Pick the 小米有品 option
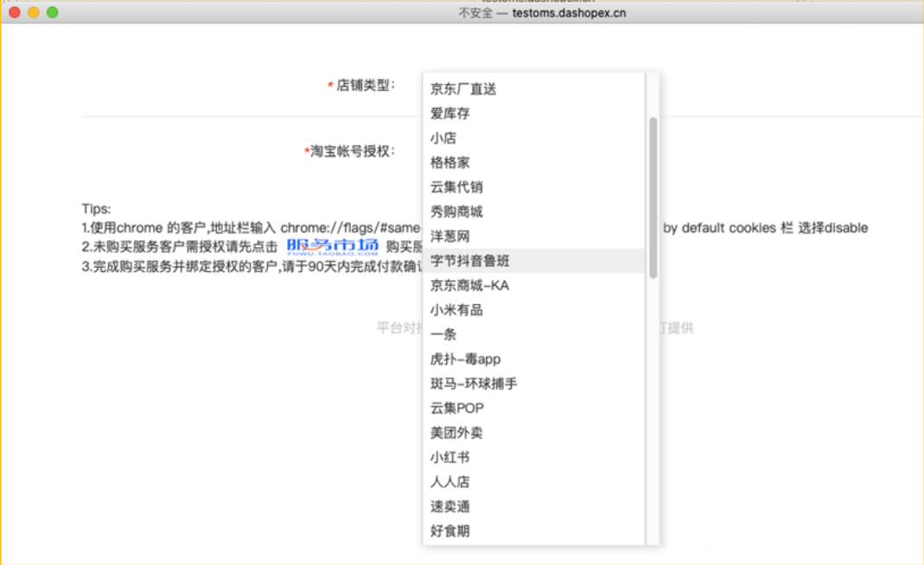Image resolution: width=924 pixels, height=565 pixels. (x=533, y=310)
